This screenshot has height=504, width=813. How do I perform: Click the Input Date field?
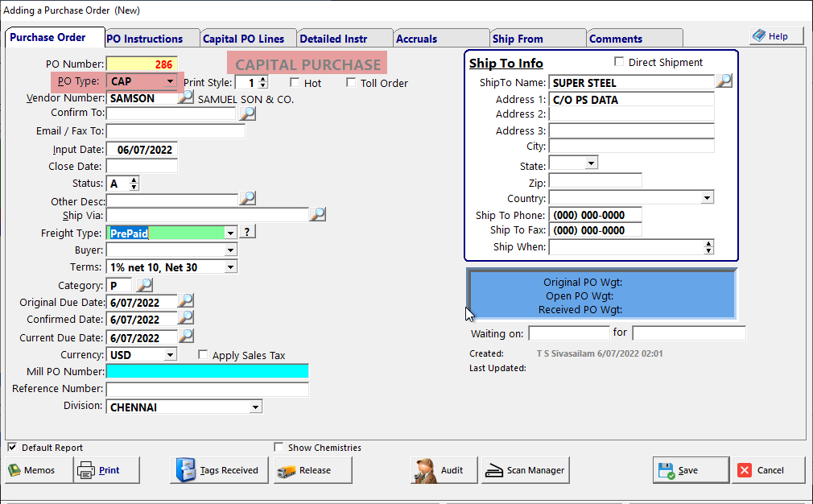tap(142, 149)
